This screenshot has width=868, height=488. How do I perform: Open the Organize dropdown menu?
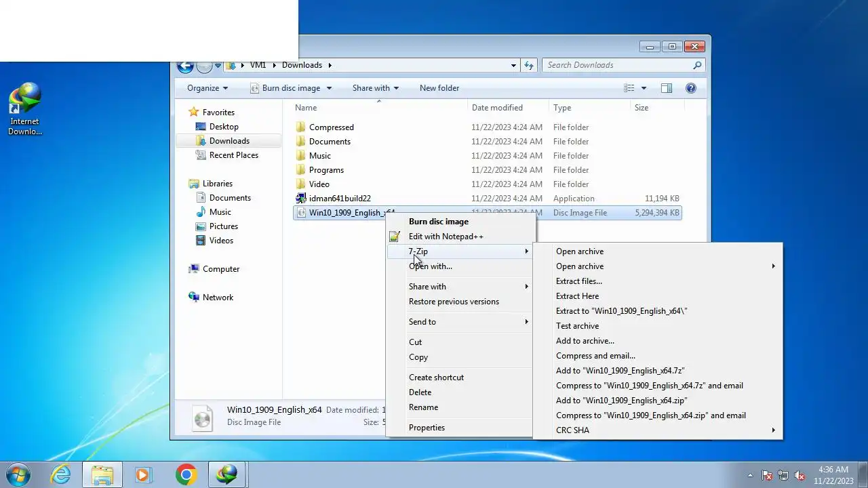click(x=208, y=88)
